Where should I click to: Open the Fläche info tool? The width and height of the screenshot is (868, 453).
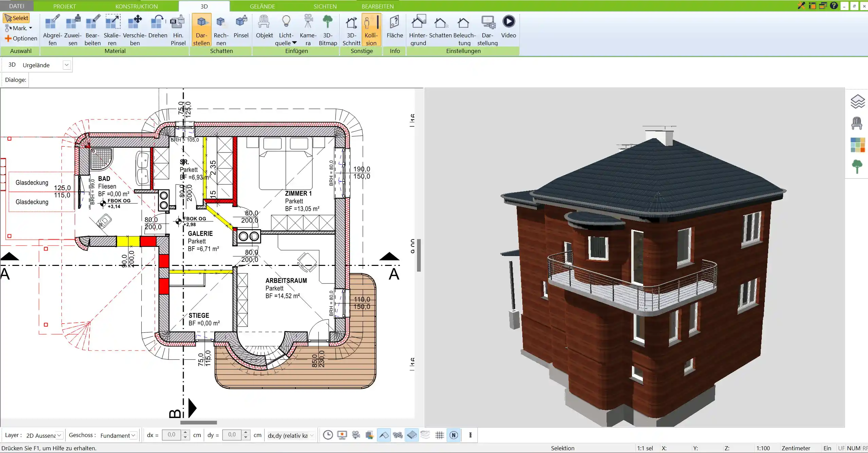click(395, 26)
